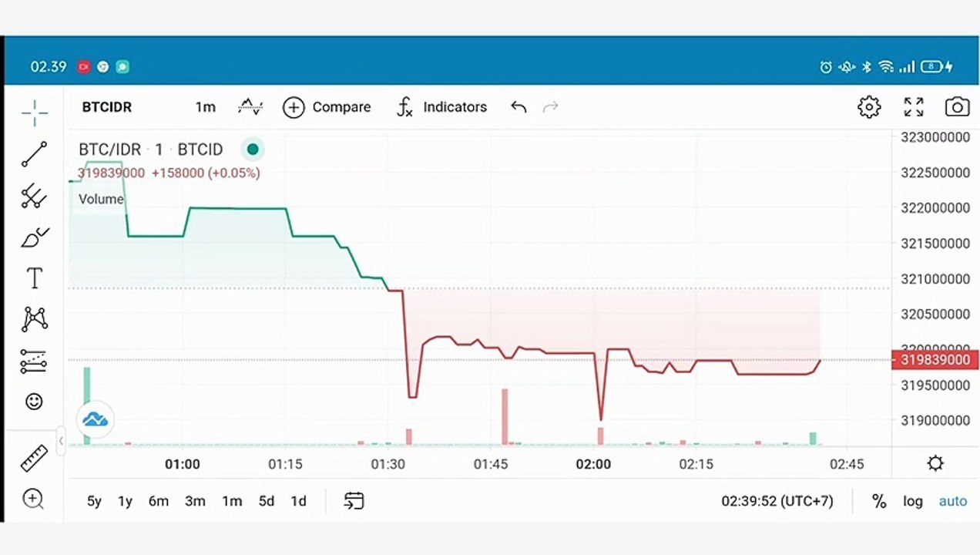This screenshot has width=980, height=555.
Task: Open the XABCD pattern tools
Action: pos(34,319)
